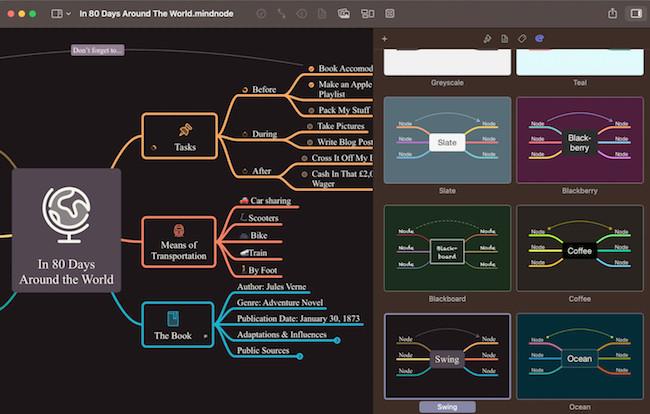Image resolution: width=650 pixels, height=414 pixels.
Task: Click the highlighted Swing theme label
Action: pos(447,407)
